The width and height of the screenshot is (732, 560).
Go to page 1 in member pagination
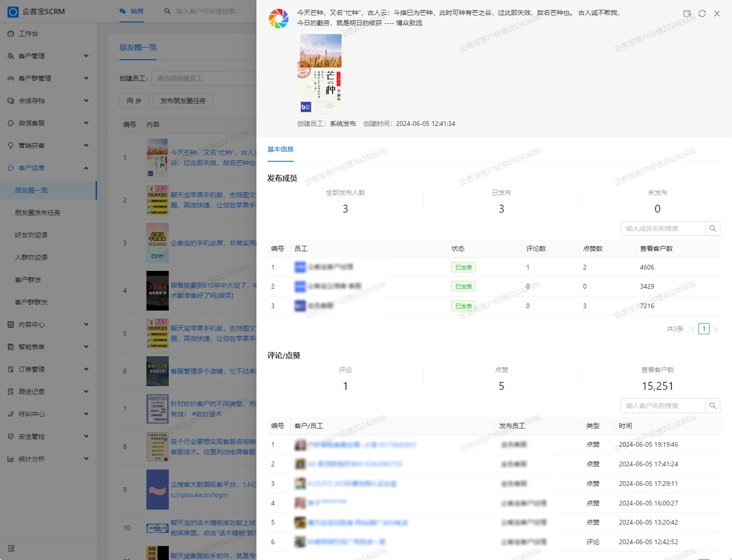[x=704, y=329]
